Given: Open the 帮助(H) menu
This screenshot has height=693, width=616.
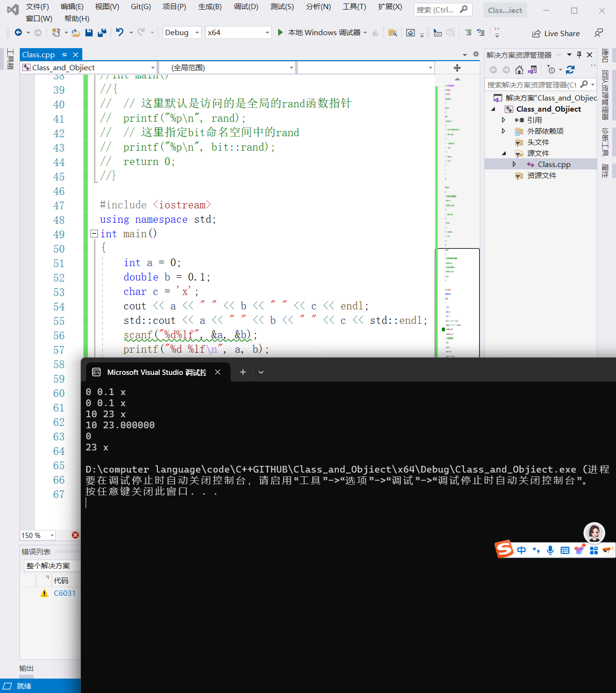Looking at the screenshot, I should point(77,19).
